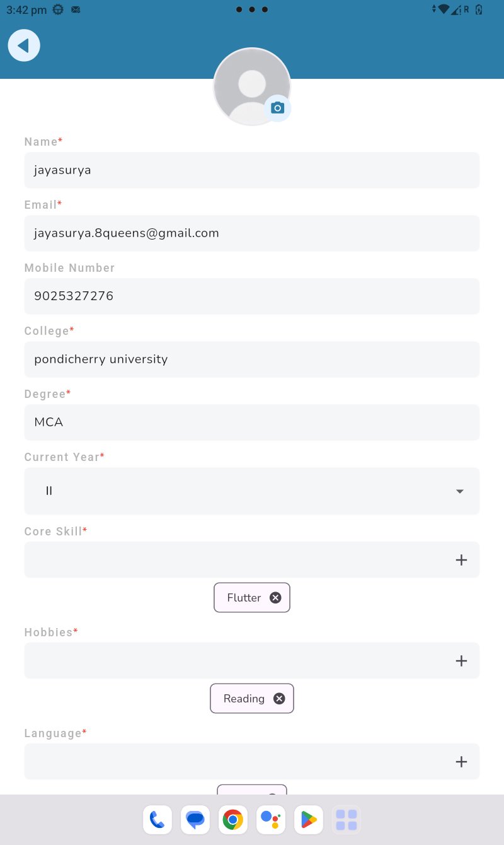504x845 pixels.
Task: Click the Email input field
Action: point(252,233)
